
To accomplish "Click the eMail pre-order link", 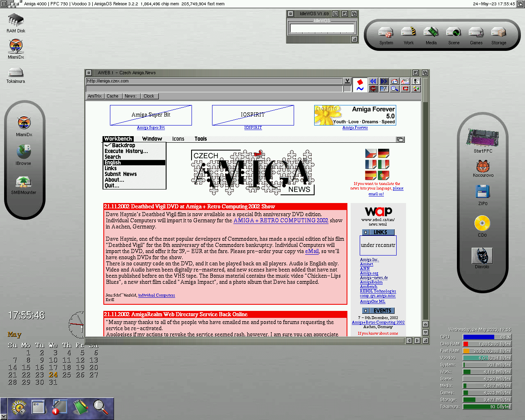I will pyautogui.click(x=312, y=251).
